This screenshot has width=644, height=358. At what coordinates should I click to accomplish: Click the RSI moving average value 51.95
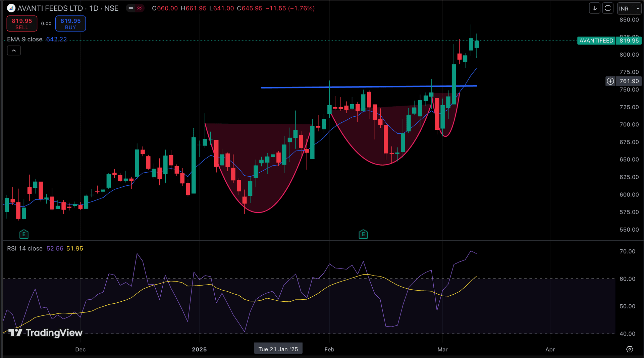tap(75, 248)
